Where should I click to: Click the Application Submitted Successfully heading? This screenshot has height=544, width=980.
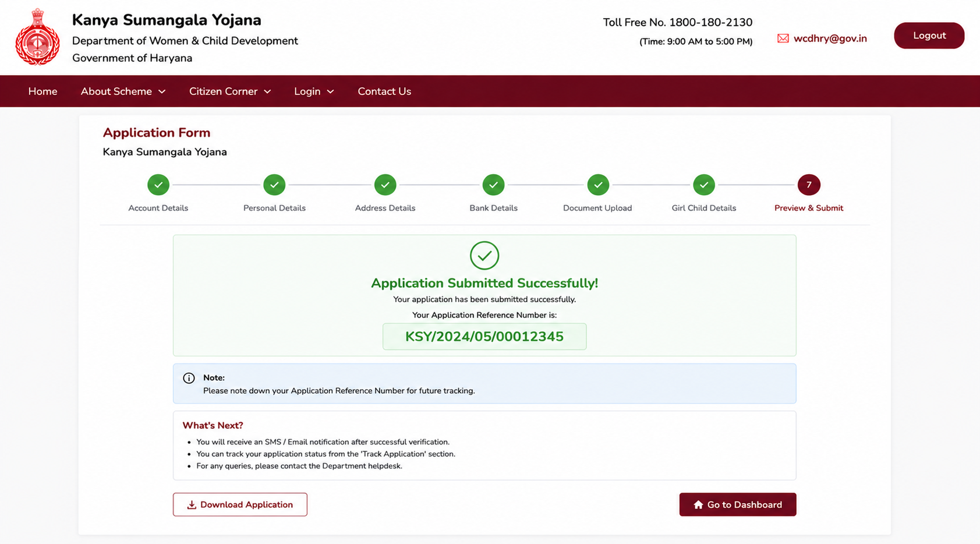484,283
